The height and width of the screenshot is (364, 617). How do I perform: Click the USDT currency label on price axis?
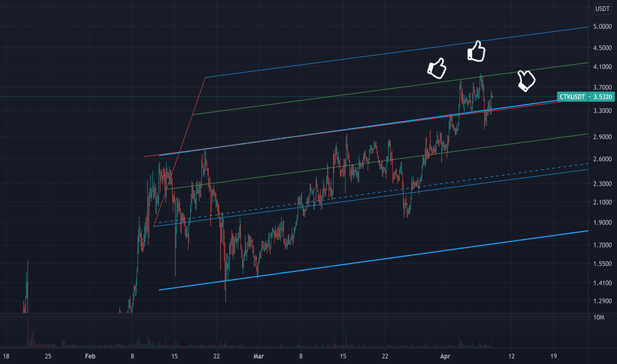602,9
